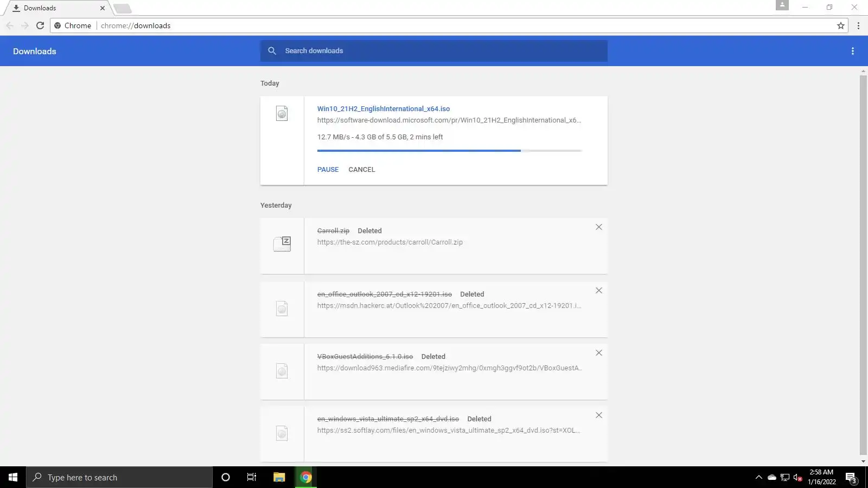Click the Windows taskbar search box

(119, 477)
